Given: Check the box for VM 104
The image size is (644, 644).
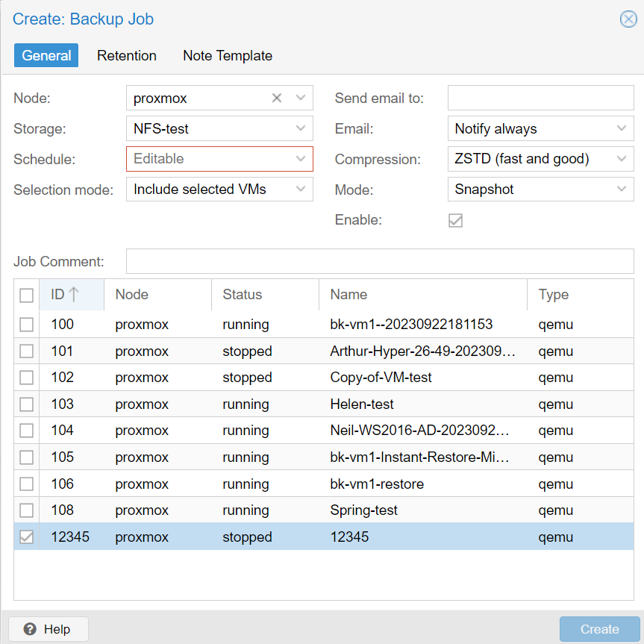Looking at the screenshot, I should (26, 431).
